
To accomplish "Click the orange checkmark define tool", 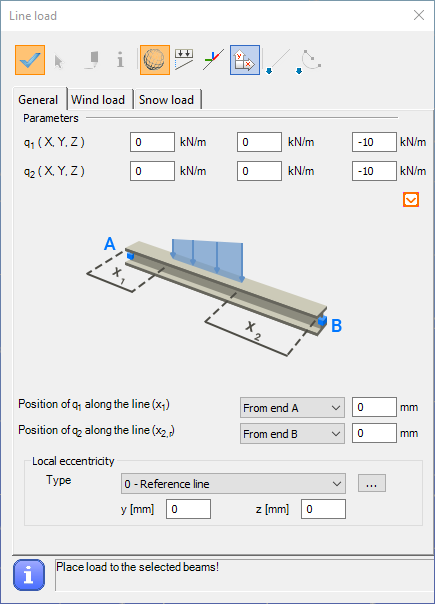I will (x=30, y=60).
